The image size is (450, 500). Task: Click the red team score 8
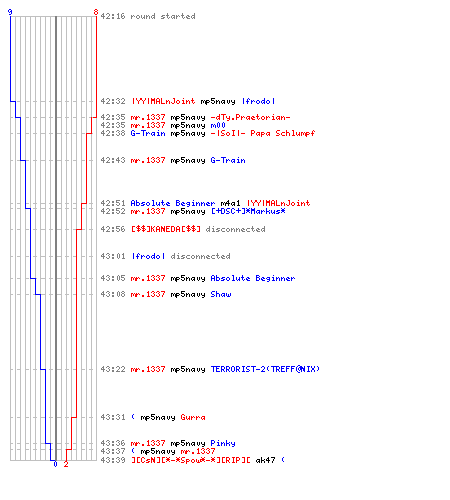pyautogui.click(x=96, y=12)
